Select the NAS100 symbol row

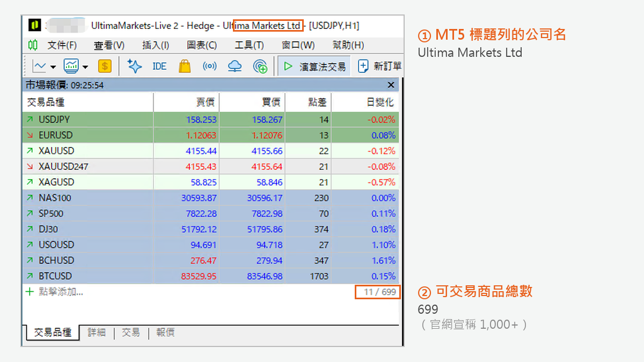211,198
